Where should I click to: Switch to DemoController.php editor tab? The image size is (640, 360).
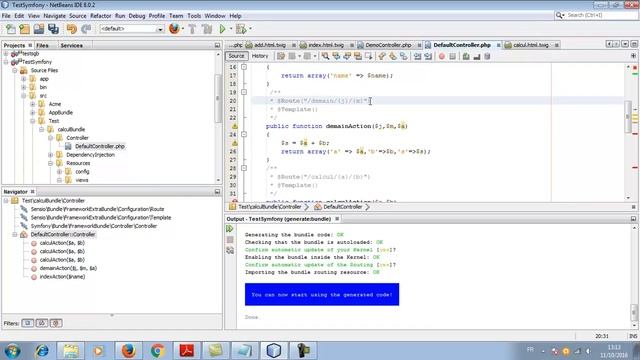[388, 45]
